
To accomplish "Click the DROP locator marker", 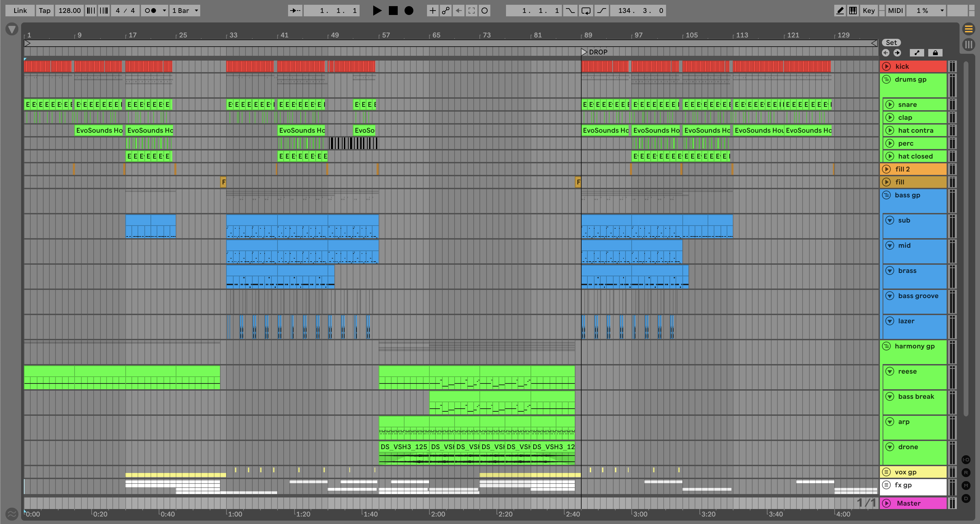I will coord(585,52).
